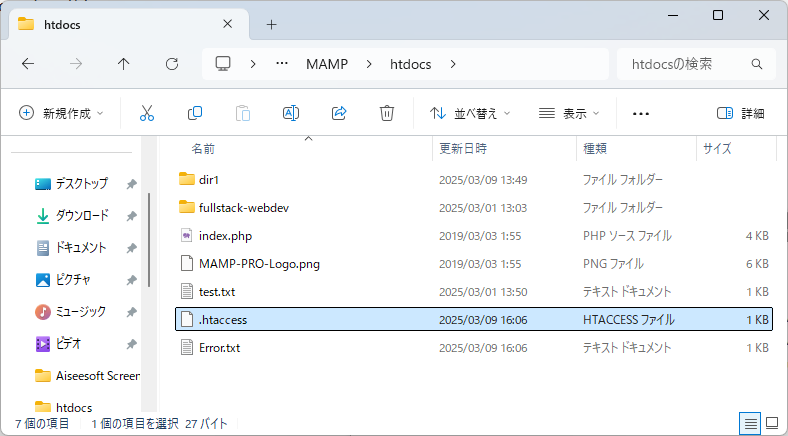Screen dimensions: 788x436
Task: Expand chevron after the PC icon
Action: [x=253, y=64]
